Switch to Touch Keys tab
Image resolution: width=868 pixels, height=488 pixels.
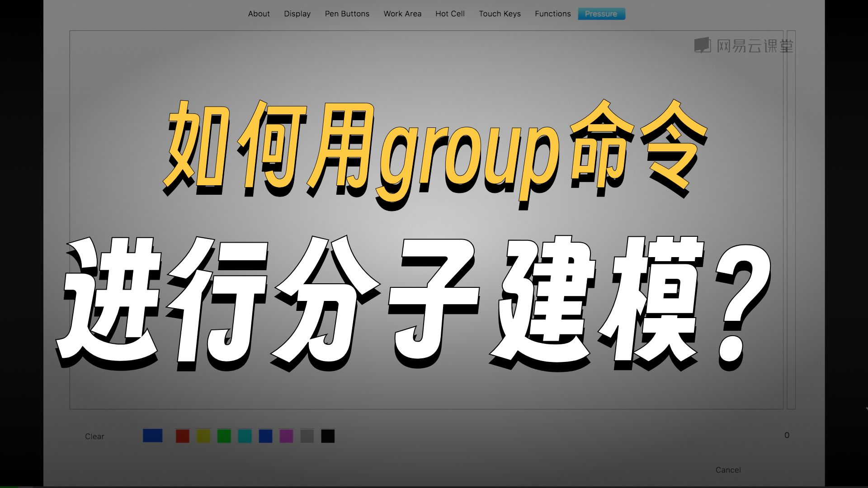point(500,14)
